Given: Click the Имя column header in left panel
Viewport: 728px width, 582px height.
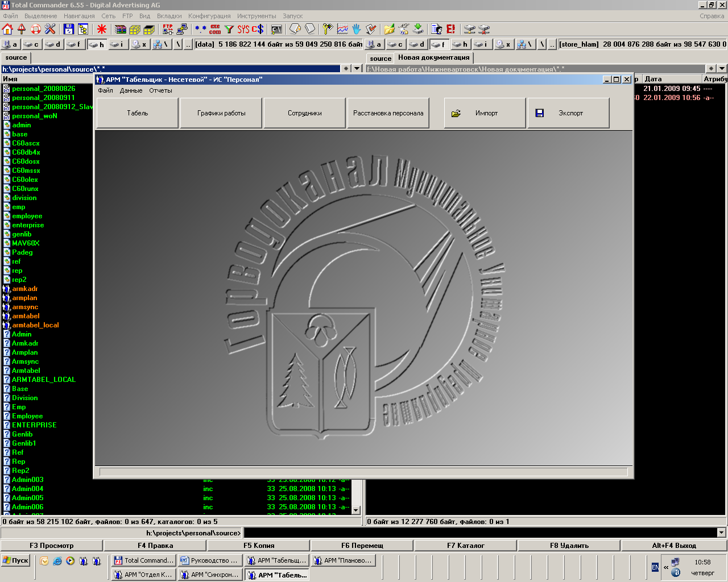Looking at the screenshot, I should pyautogui.click(x=47, y=79).
